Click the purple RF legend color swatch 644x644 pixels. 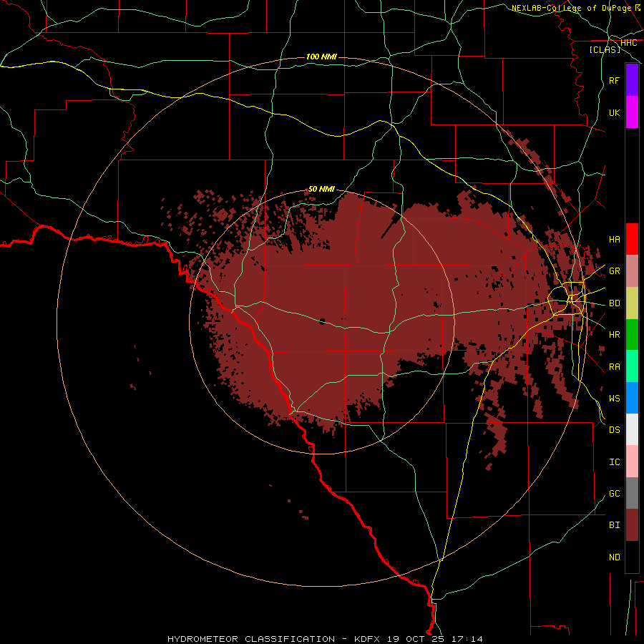pyautogui.click(x=632, y=80)
